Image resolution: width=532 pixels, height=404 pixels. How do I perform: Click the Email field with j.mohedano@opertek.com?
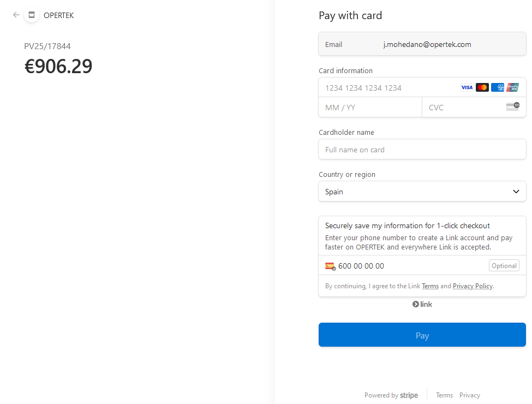(x=422, y=44)
